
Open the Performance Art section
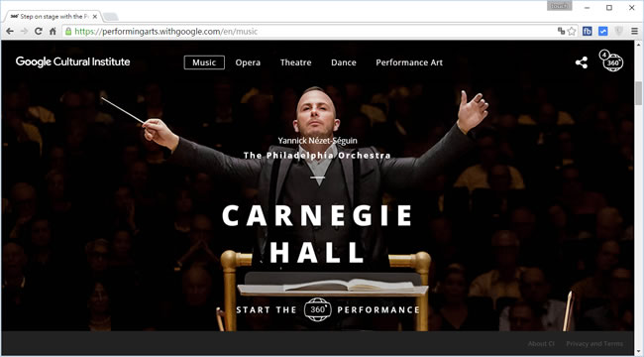pyautogui.click(x=409, y=62)
